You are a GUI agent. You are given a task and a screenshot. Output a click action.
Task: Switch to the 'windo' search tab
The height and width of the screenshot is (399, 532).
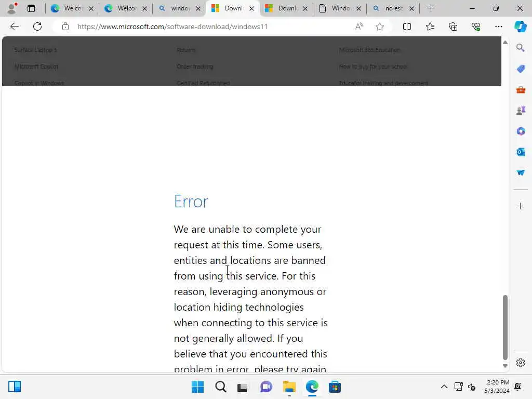tap(179, 8)
